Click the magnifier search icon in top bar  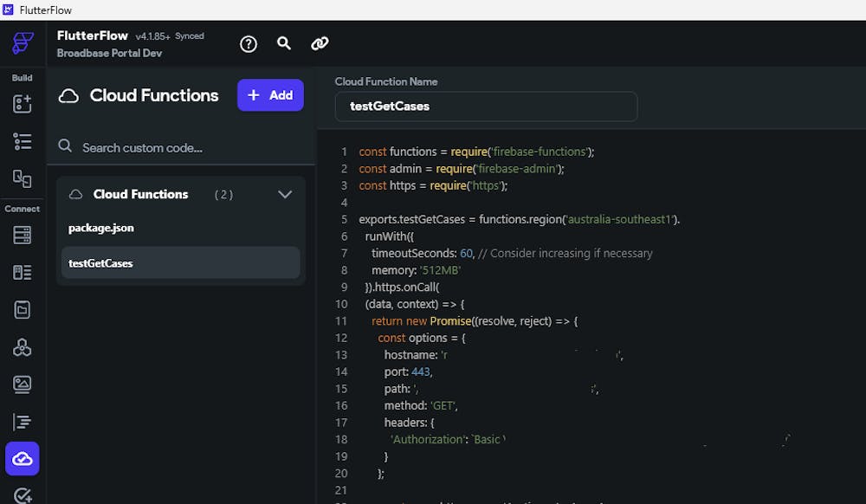click(x=284, y=43)
